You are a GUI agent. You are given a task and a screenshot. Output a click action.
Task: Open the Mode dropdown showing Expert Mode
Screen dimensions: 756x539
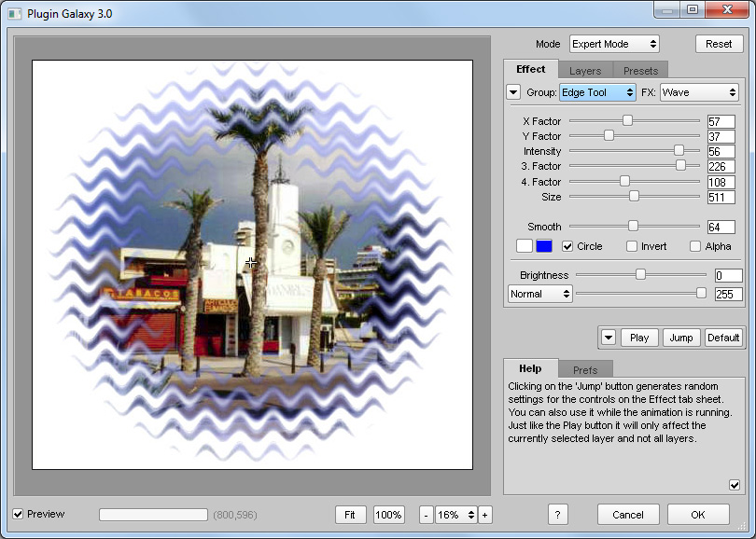614,44
